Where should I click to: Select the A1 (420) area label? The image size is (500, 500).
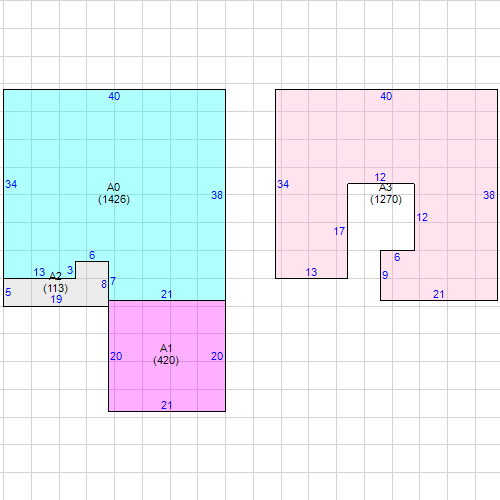pyautogui.click(x=166, y=354)
